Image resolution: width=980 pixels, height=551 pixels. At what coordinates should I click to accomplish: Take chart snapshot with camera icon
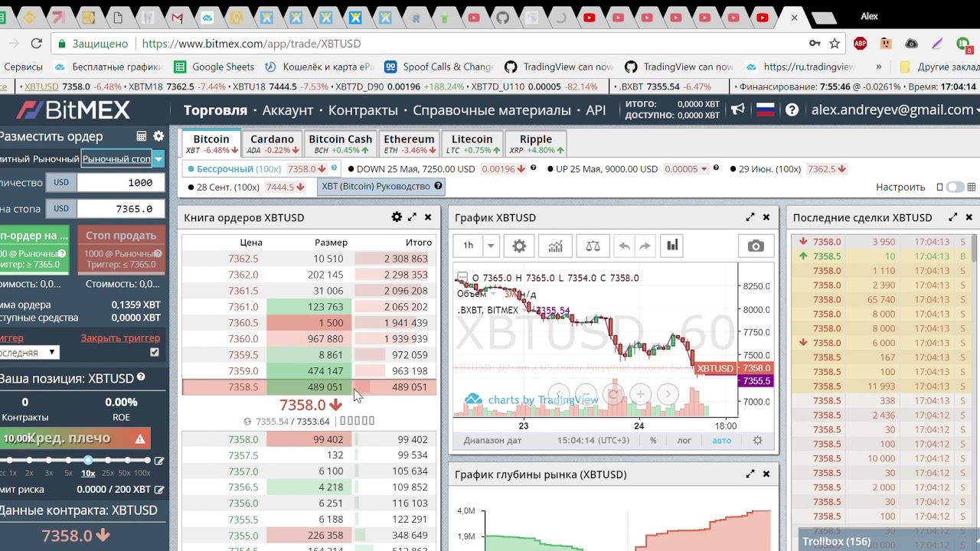tap(756, 246)
